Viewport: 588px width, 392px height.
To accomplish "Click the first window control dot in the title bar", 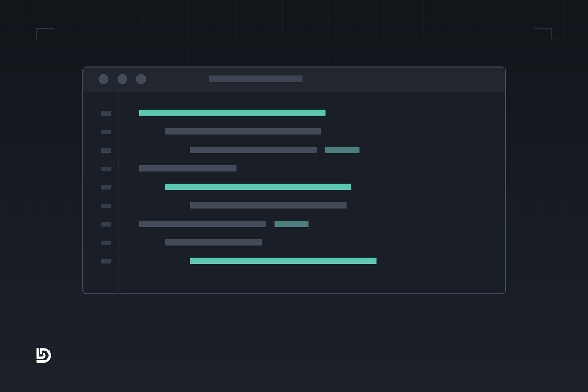I will [103, 79].
